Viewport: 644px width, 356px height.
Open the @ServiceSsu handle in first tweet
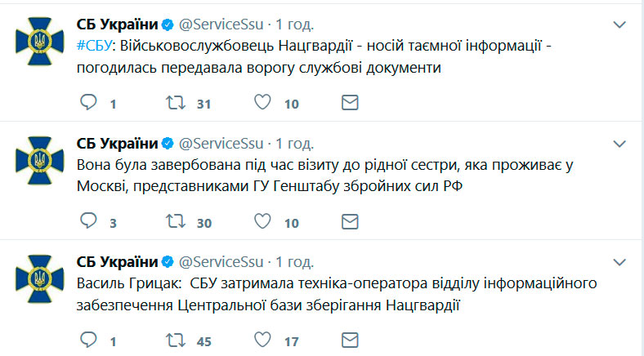pos(221,23)
